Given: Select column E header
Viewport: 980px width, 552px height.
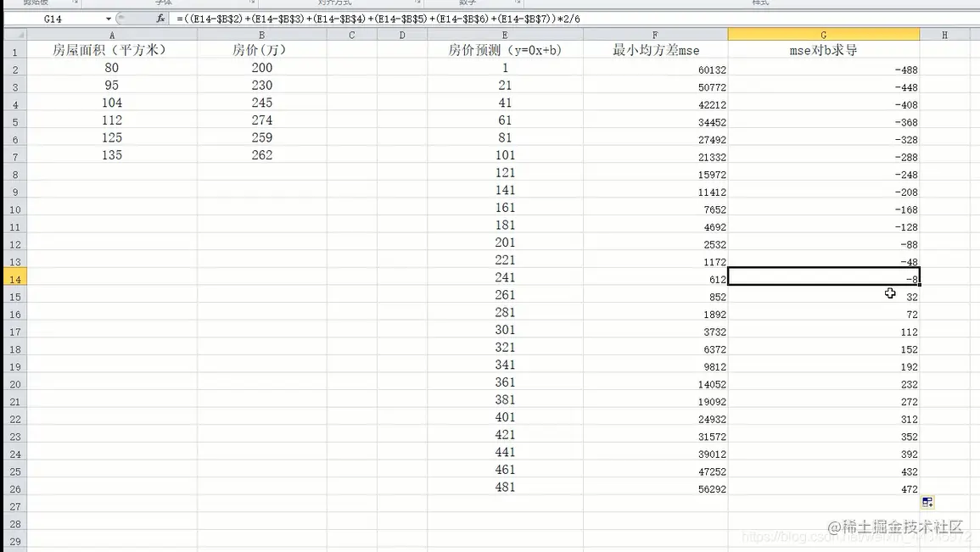Looking at the screenshot, I should point(505,35).
